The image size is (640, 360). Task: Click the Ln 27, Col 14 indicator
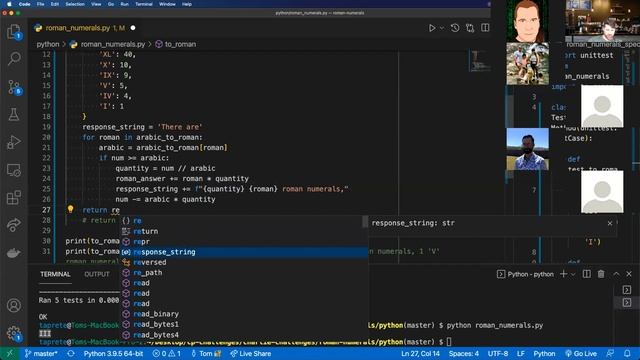pos(420,353)
